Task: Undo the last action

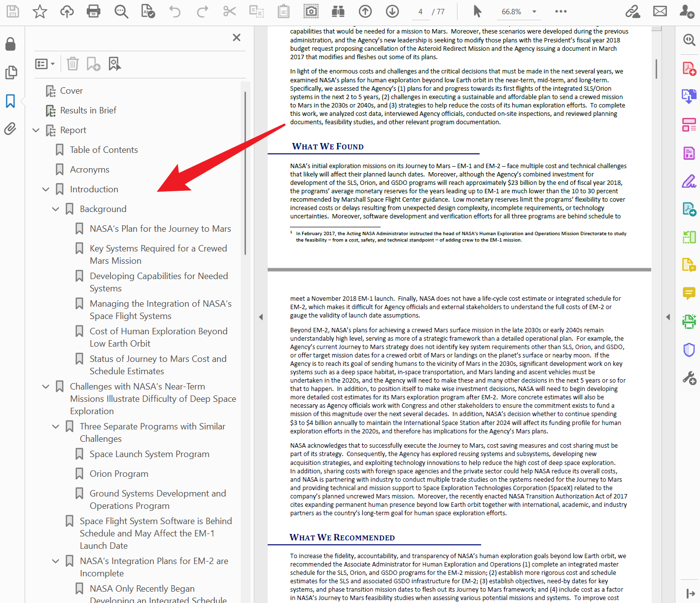Action: (x=175, y=11)
